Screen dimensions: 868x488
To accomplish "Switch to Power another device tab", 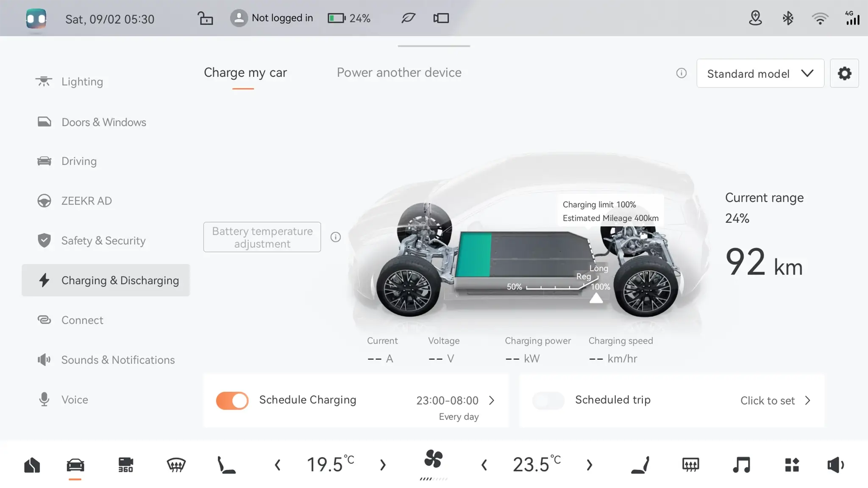I will click(x=399, y=73).
